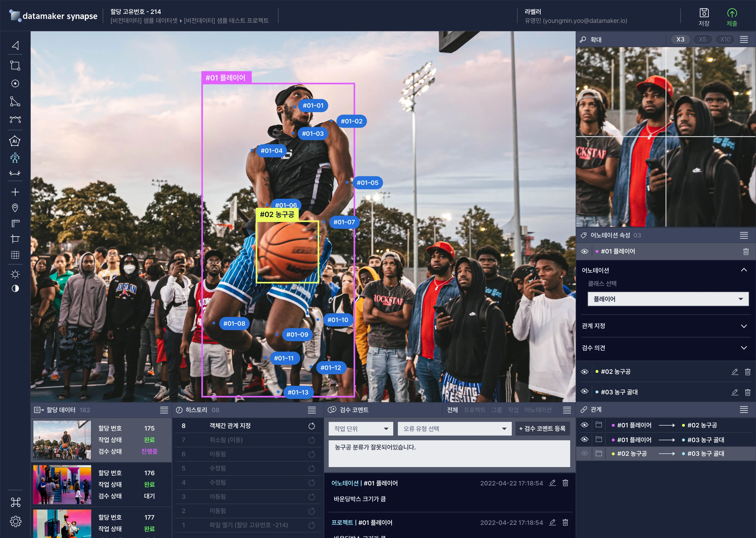Viewport: 756px width, 538px height.
Task: Hide the #02 농구공 annotation with eye icon
Action: coord(585,372)
